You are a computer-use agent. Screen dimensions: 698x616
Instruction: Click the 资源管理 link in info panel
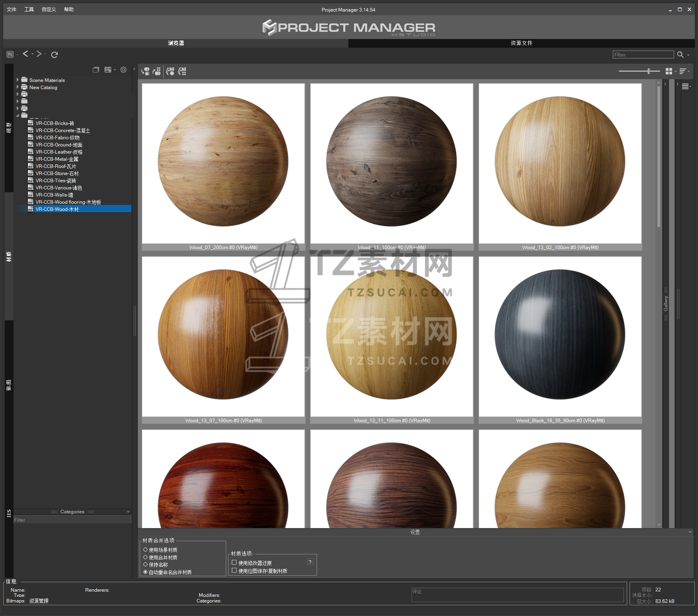point(39,601)
